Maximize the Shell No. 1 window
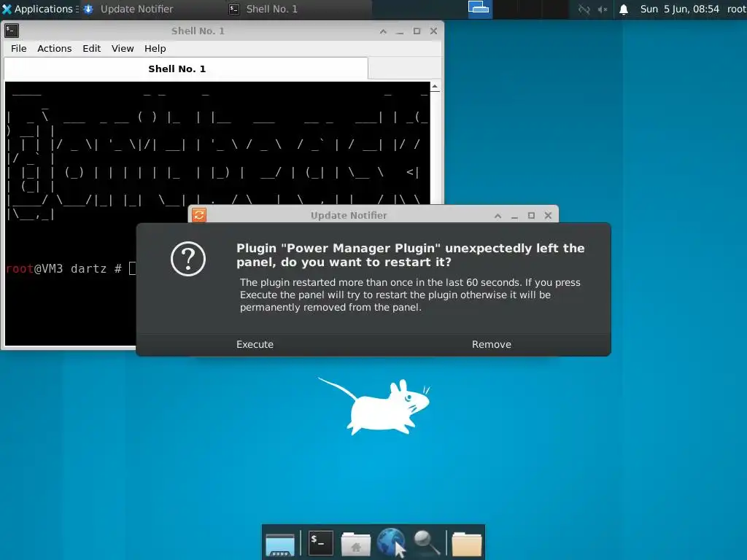The height and width of the screenshot is (560, 747). point(417,31)
